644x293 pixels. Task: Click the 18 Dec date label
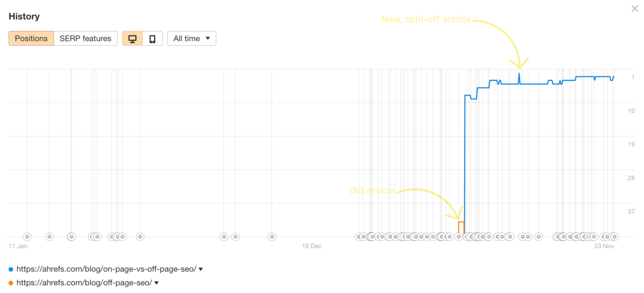[x=312, y=246]
